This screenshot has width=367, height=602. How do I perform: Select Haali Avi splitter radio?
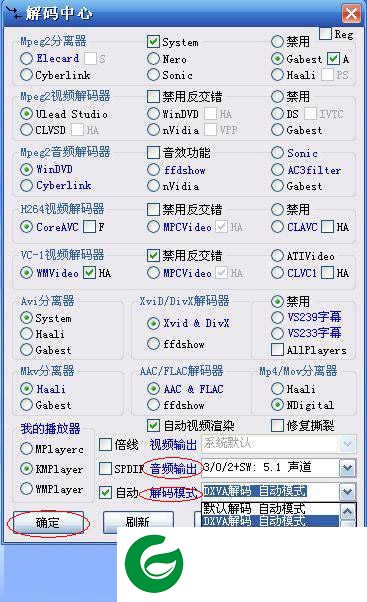pos(26,334)
